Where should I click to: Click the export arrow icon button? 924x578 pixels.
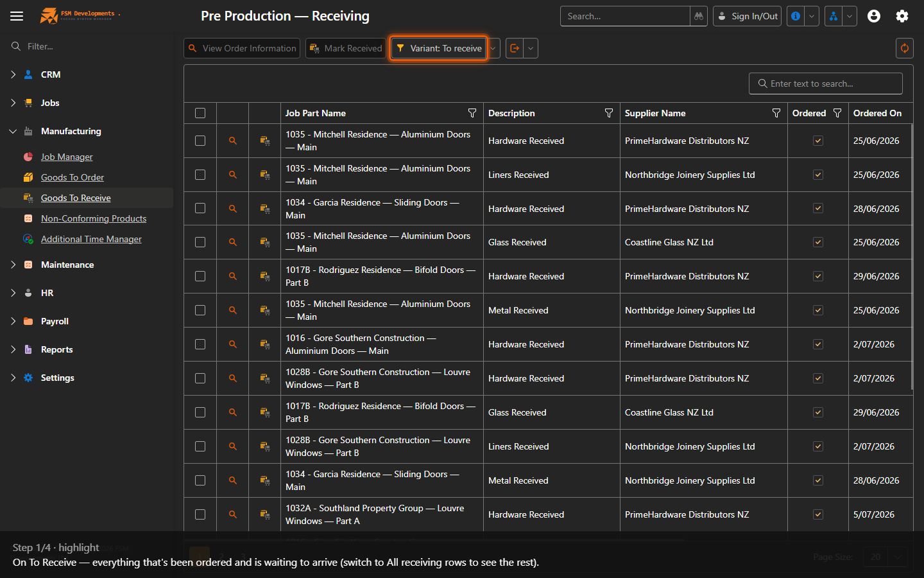click(x=515, y=48)
